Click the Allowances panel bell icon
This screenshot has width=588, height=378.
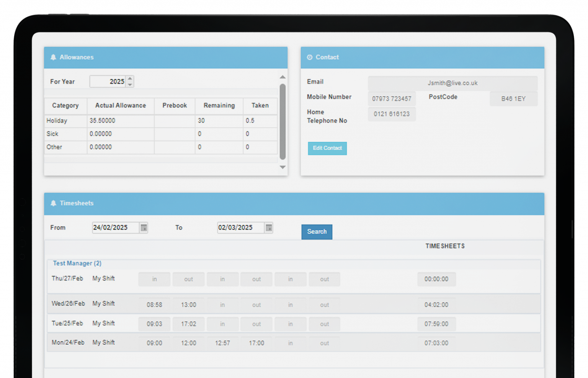pyautogui.click(x=53, y=57)
